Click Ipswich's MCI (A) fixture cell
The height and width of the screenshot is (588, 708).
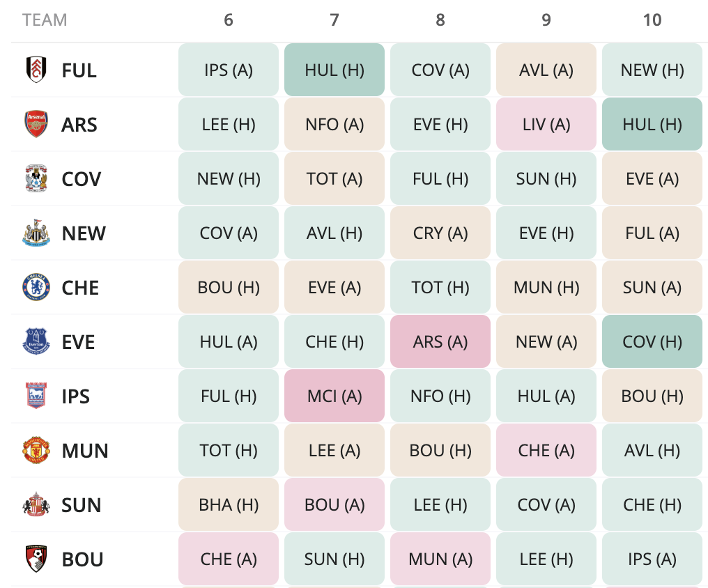(x=334, y=396)
